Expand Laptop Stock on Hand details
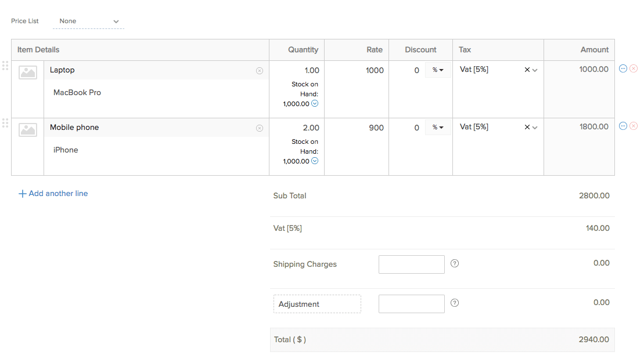 click(x=315, y=104)
